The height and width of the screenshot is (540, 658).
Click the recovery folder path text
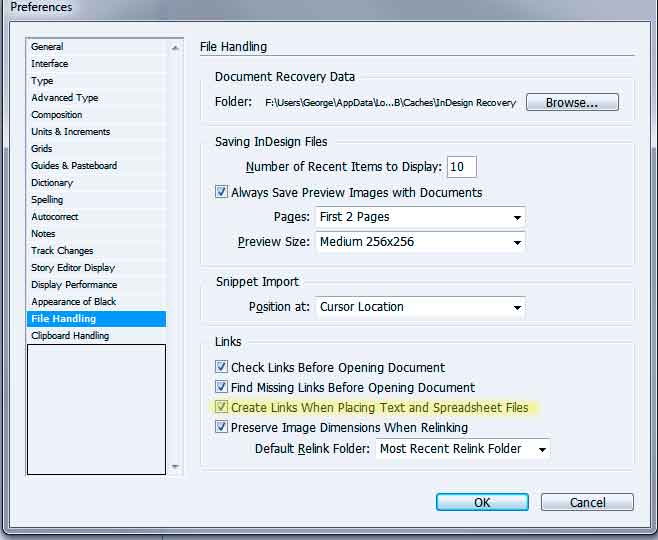[x=390, y=103]
